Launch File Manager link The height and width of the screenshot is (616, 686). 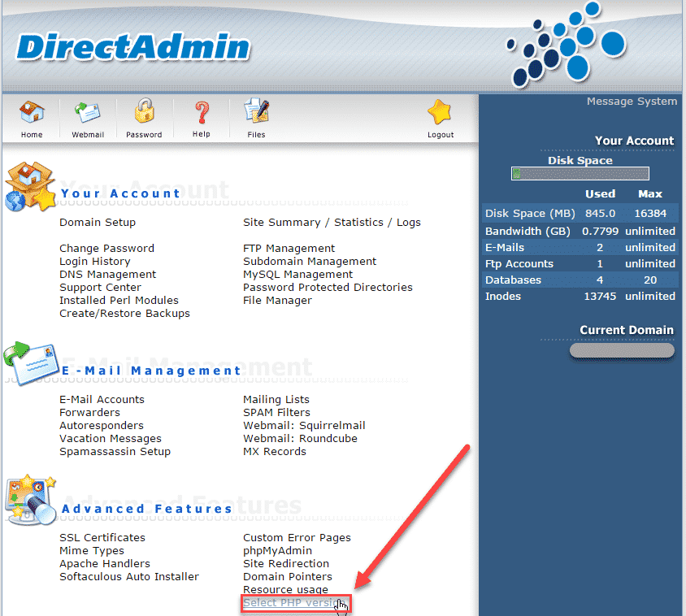click(277, 300)
